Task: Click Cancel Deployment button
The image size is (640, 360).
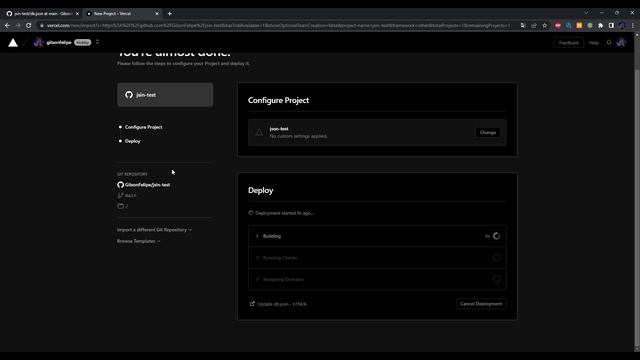Action: pos(481,304)
